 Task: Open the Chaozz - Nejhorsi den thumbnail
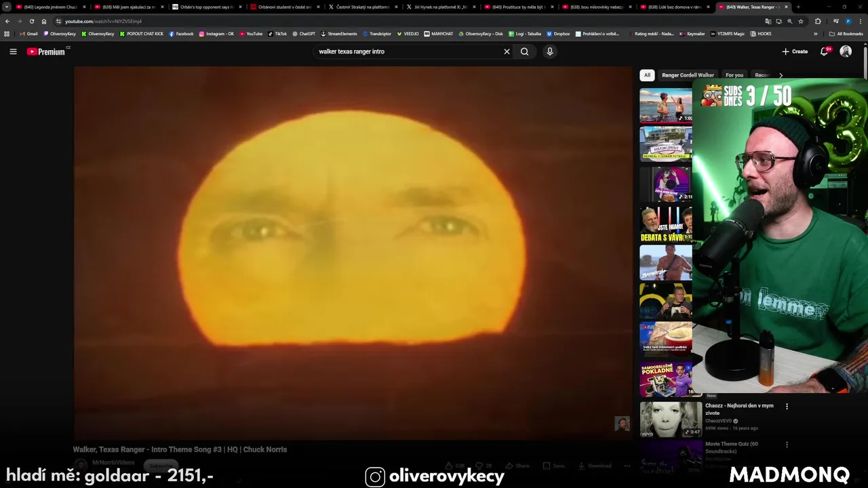coord(671,420)
